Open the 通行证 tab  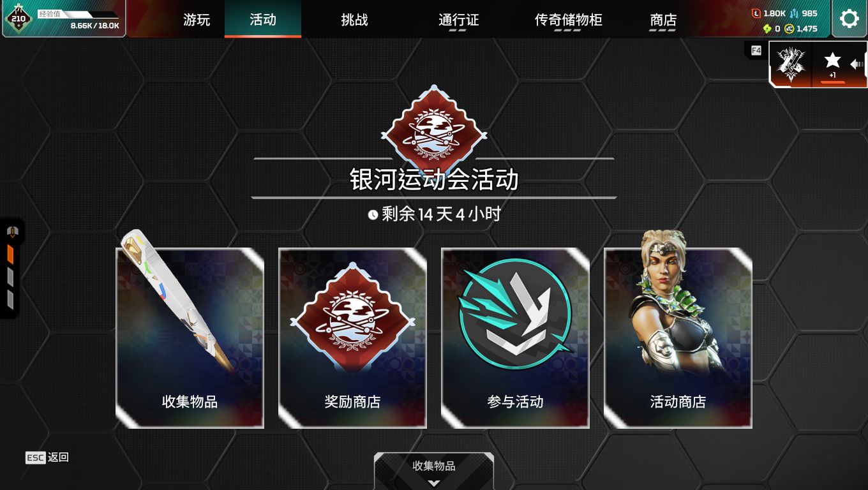[x=458, y=20]
